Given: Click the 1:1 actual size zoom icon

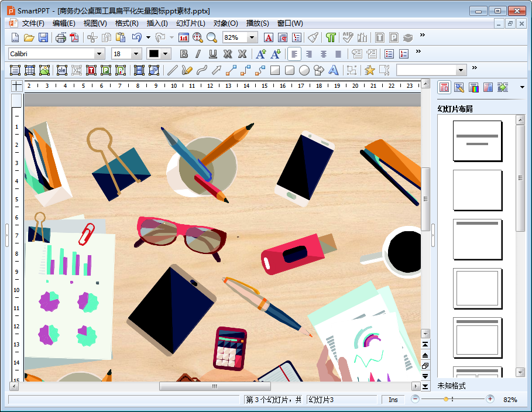Looking at the screenshot, I should pos(184,37).
